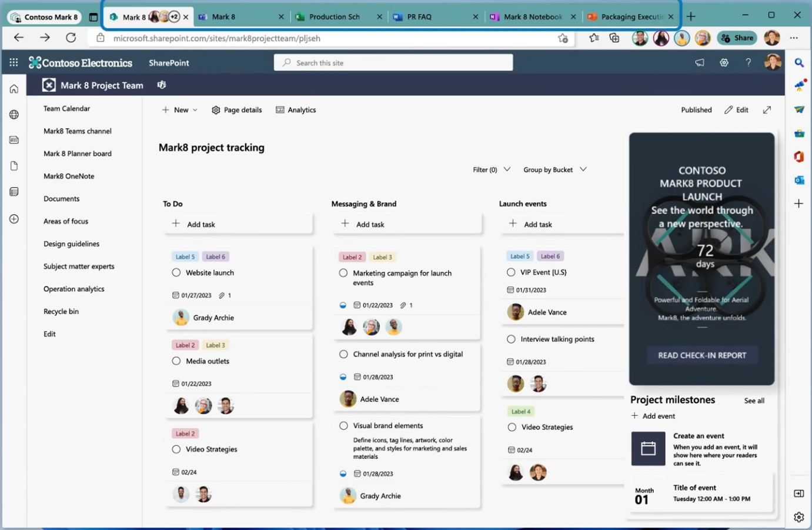This screenshot has width=812, height=530.
Task: Open browser collections icon
Action: 614,38
